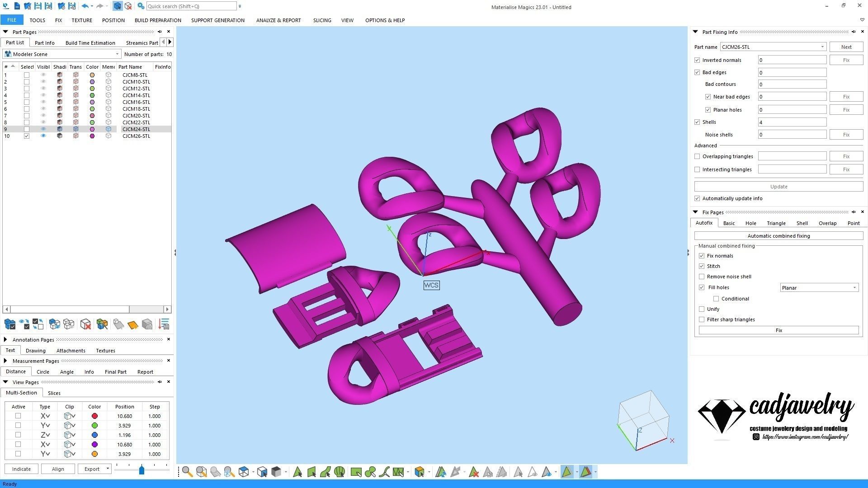Screen dimensions: 868x488
Task: Click the zoom magnifier tool in bottom toolbar
Action: pos(187,472)
